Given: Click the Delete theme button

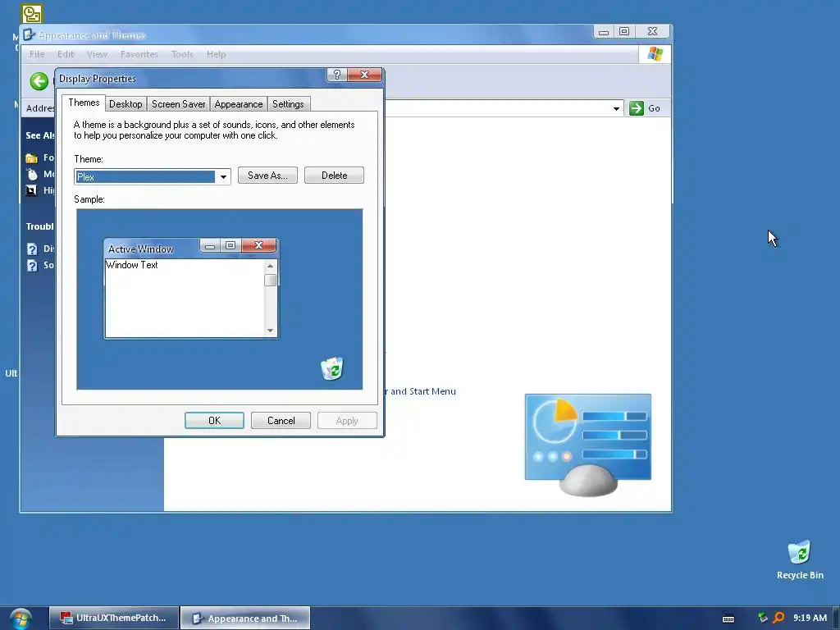Looking at the screenshot, I should pos(335,176).
